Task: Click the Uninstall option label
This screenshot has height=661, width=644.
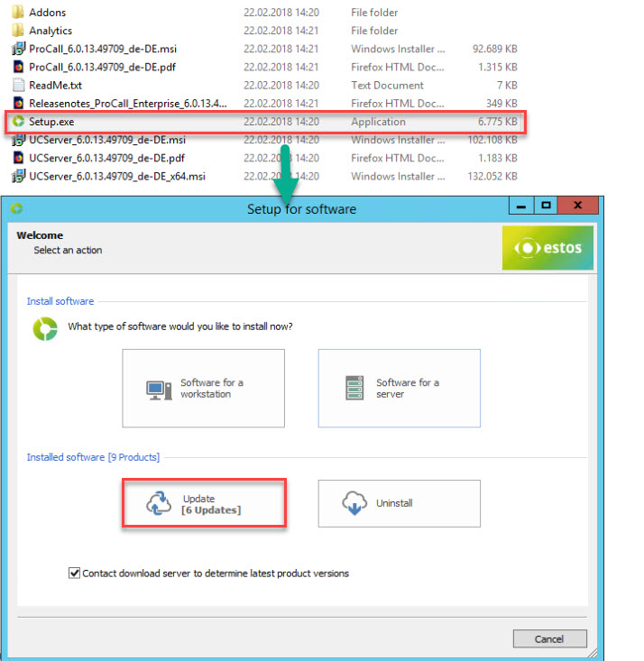Action: 395,503
